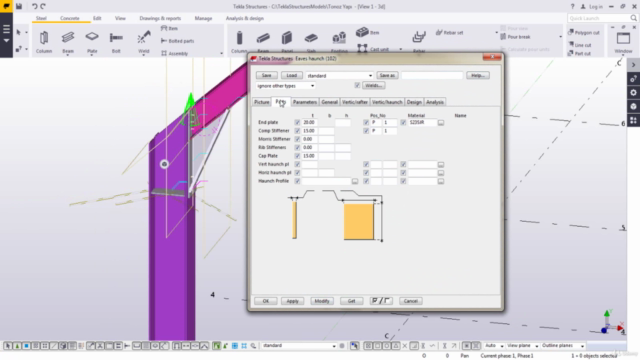This screenshot has height=360, width=640.
Task: Select the steel Beam tool
Action: (x=68, y=42)
